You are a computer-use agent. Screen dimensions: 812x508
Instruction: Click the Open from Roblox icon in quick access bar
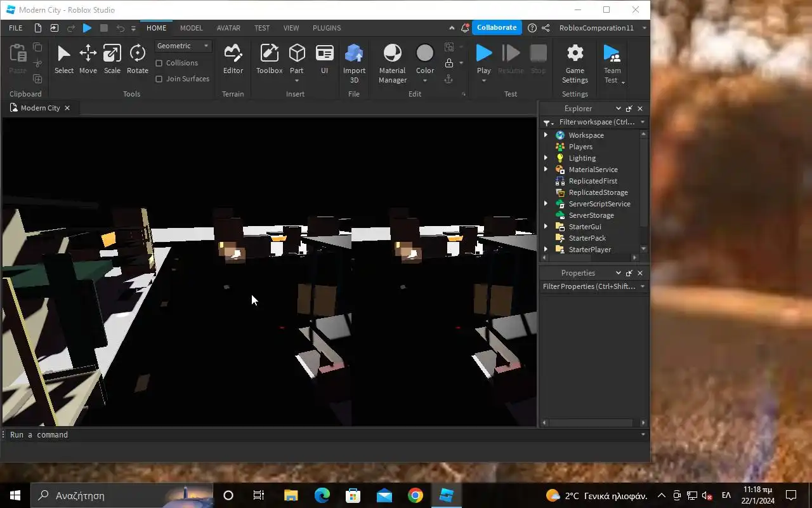tap(54, 28)
